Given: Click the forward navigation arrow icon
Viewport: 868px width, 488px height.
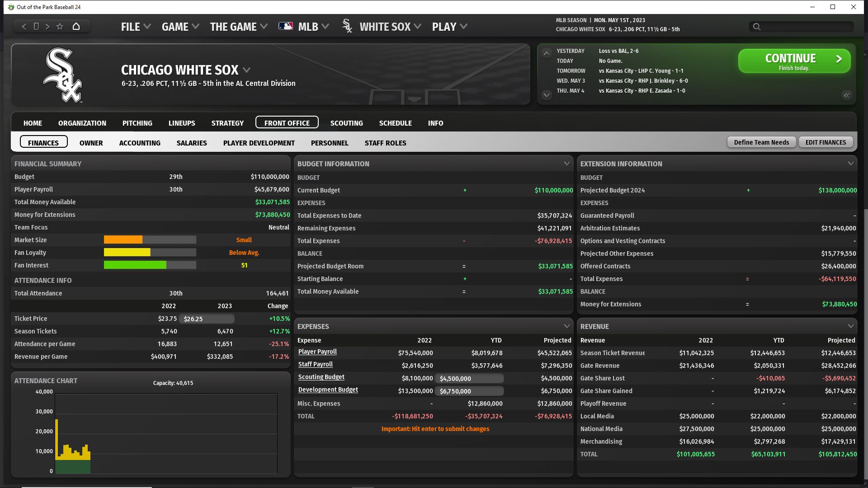Looking at the screenshot, I should [47, 27].
